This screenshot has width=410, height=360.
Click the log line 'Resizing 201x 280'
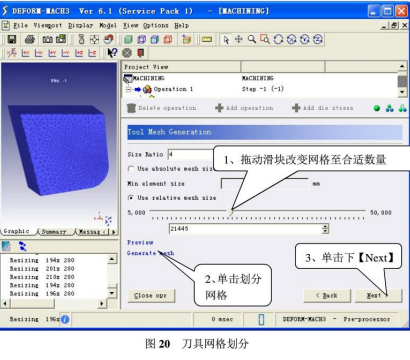42,268
